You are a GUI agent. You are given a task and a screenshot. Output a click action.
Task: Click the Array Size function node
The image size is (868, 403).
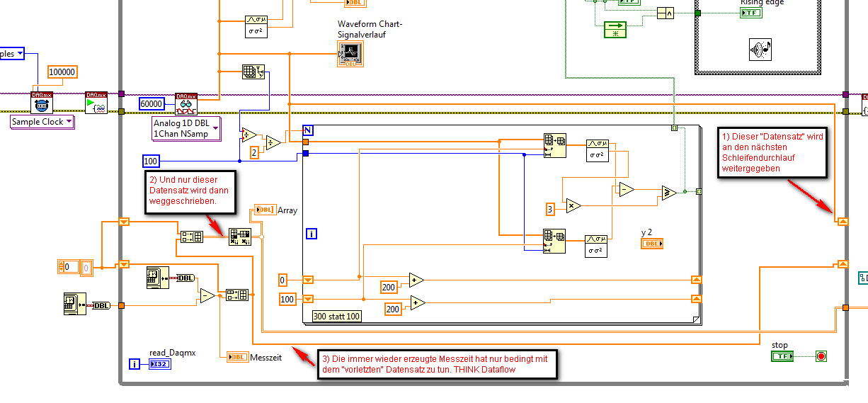coord(253,72)
